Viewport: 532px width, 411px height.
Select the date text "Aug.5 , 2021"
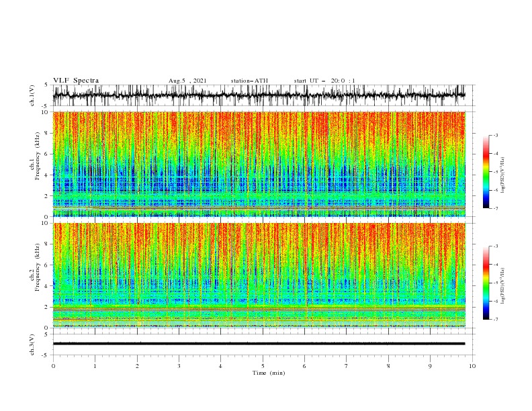tap(187, 81)
